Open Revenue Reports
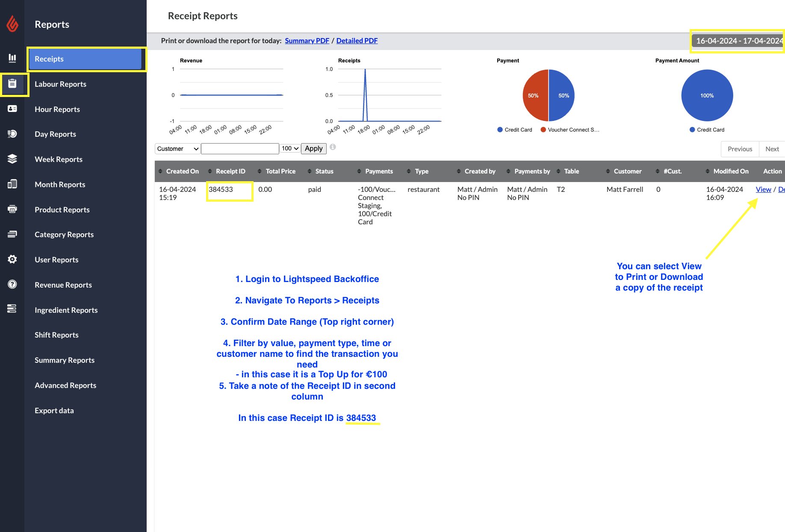Image resolution: width=785 pixels, height=532 pixels. click(63, 285)
